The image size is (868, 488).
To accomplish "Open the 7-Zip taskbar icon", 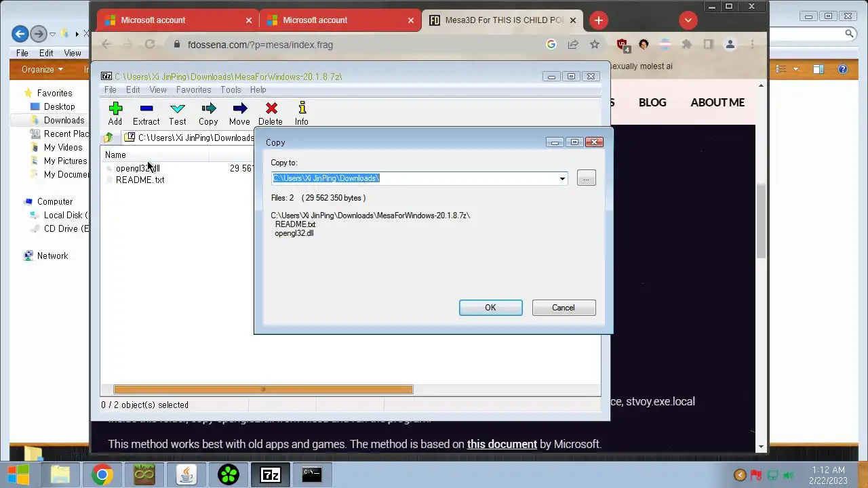I will 271,474.
